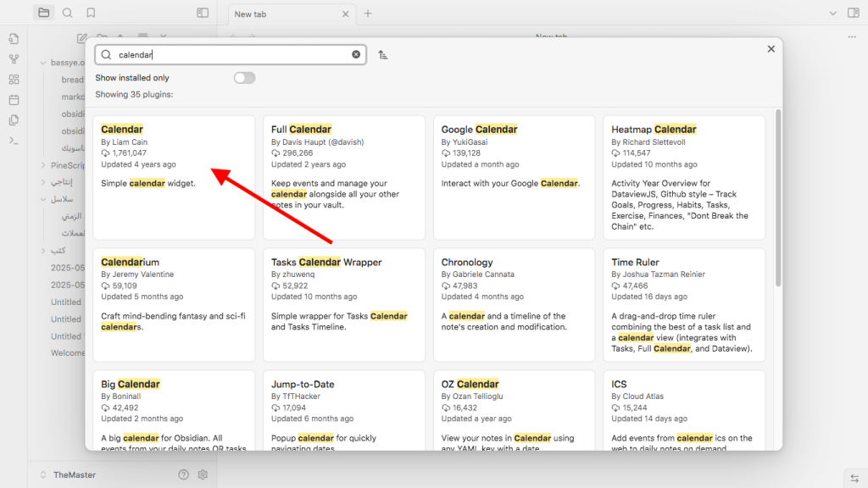868x488 pixels.
Task: Open the tab list dropdown chevron
Action: point(832,14)
